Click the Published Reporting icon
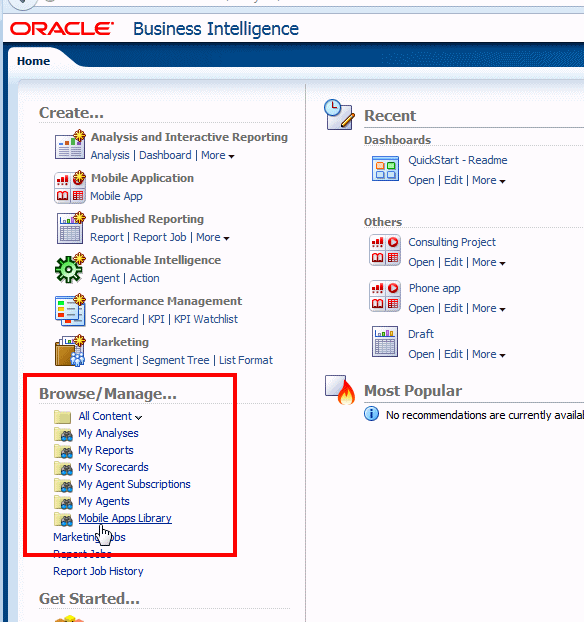The width and height of the screenshot is (584, 622). point(71,228)
